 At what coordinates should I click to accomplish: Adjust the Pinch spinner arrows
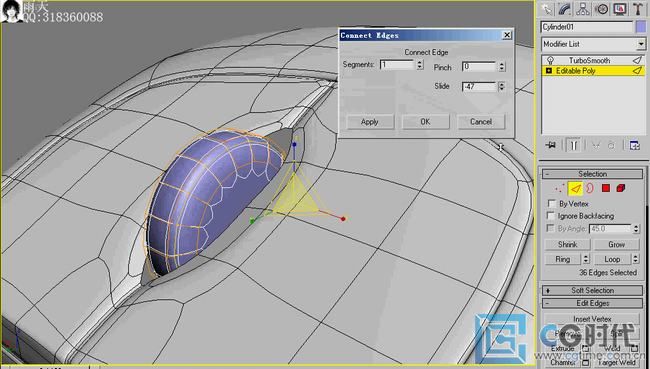(x=502, y=66)
